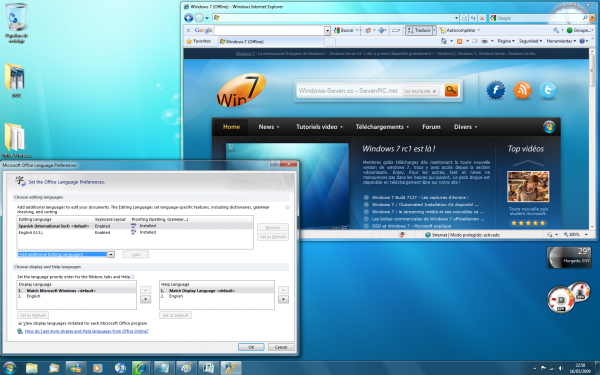Click the Top vidéos thumbnail image
Image resolution: width=600 pixels, height=375 pixels.
tap(528, 186)
